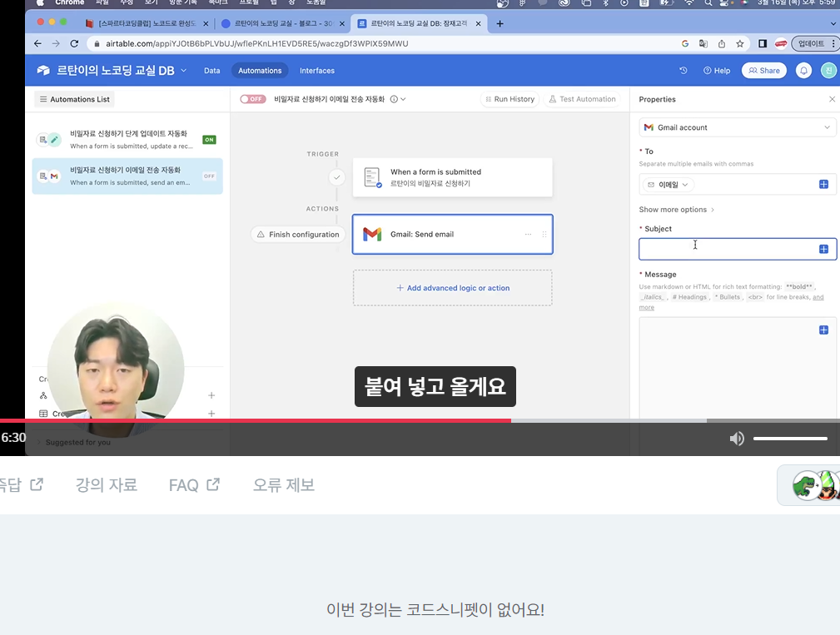Click the dinosaur character icon

pos(805,485)
